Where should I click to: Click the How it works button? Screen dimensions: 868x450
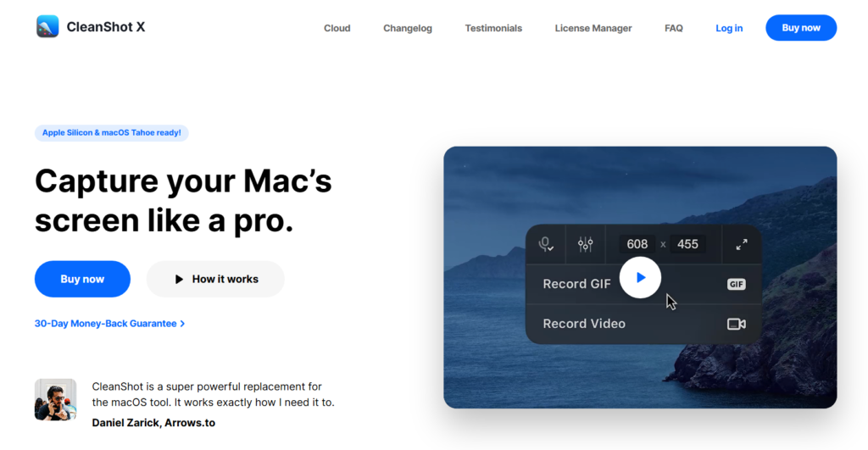coord(216,279)
